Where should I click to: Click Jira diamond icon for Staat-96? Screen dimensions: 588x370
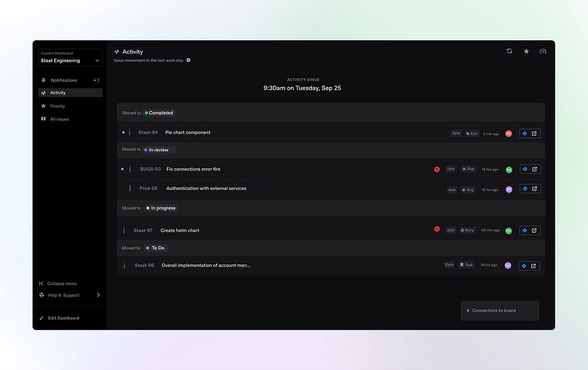coord(524,266)
